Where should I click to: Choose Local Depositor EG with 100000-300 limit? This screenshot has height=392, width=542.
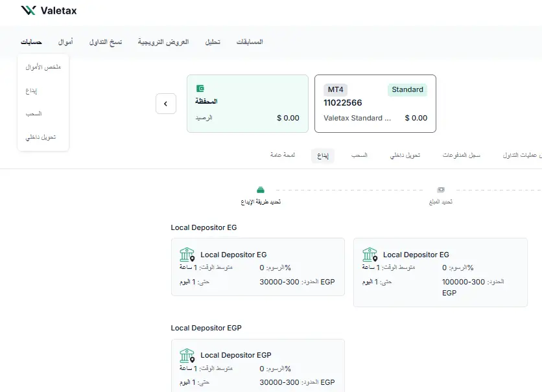point(440,272)
